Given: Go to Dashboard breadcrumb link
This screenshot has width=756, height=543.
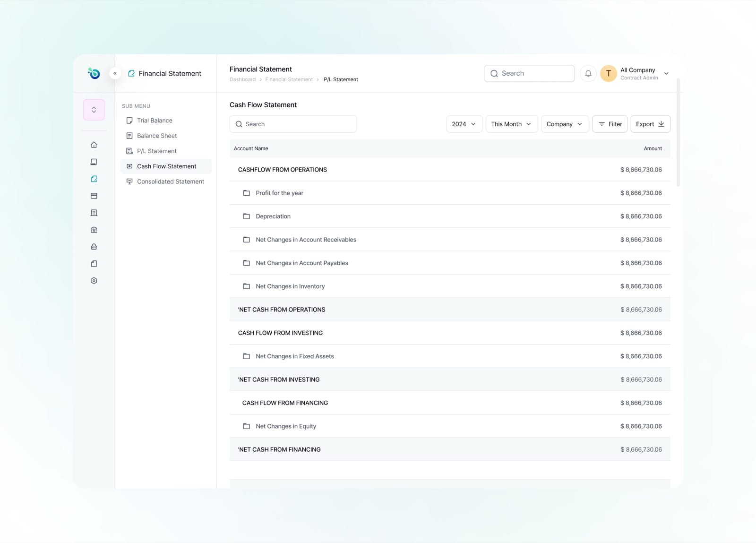Looking at the screenshot, I should tap(242, 79).
